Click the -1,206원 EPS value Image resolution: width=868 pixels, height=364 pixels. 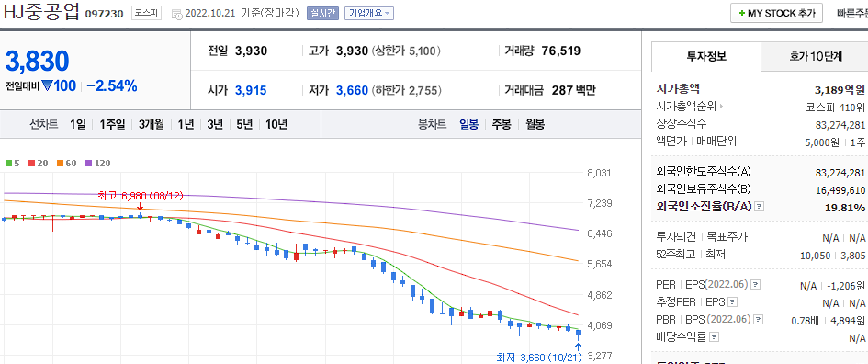tap(846, 286)
